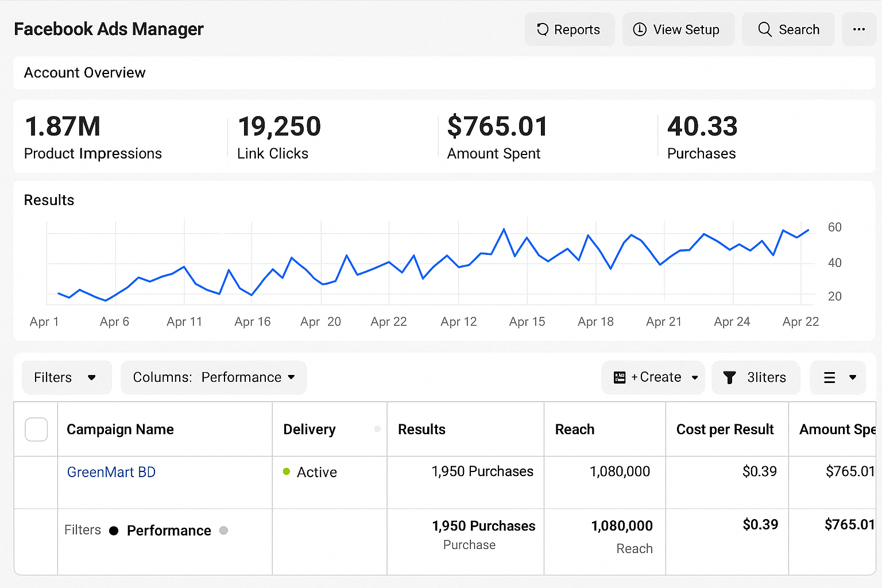Click the 3liters filters button
882x588 pixels.
coord(756,377)
